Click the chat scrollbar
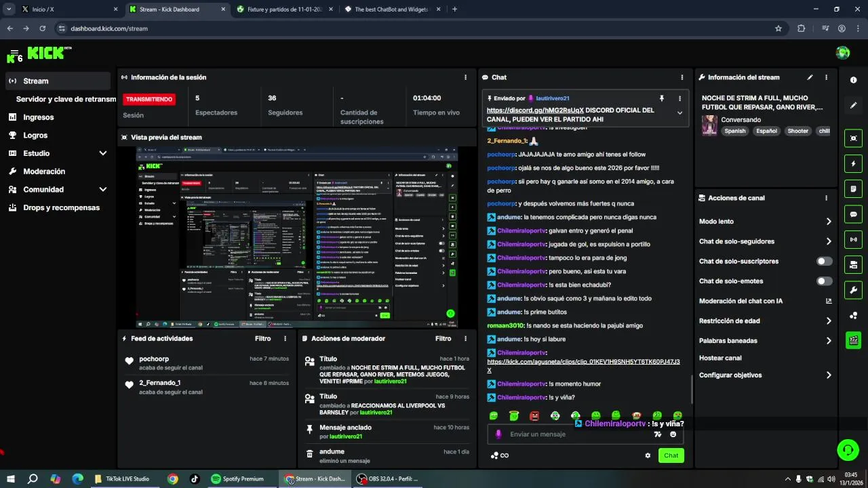Screen dimensions: 868x488 (x=691, y=389)
